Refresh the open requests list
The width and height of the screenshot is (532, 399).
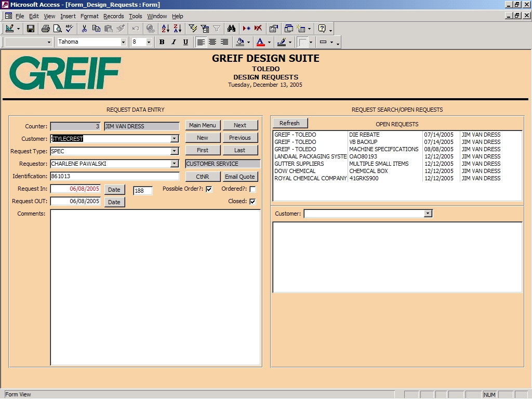[x=289, y=123]
